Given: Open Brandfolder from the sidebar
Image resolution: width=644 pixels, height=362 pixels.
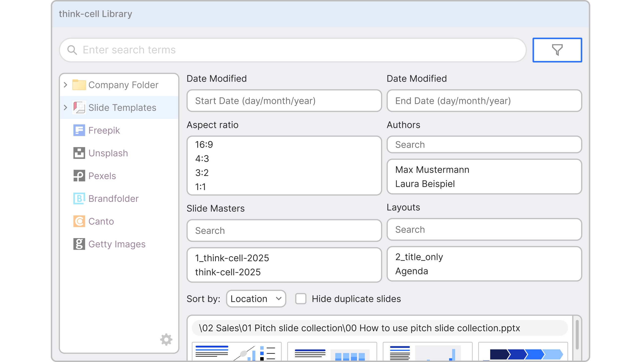Looking at the screenshot, I should click(x=113, y=199).
